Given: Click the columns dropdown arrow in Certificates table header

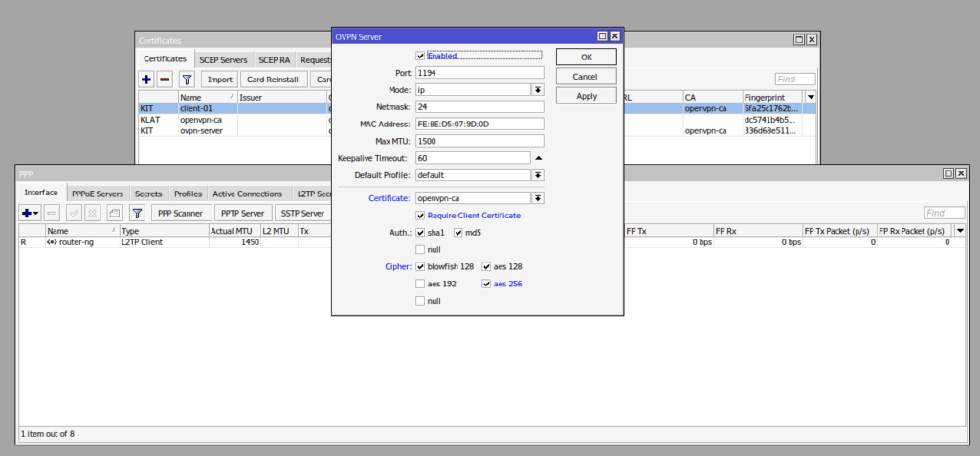Looking at the screenshot, I should 811,97.
